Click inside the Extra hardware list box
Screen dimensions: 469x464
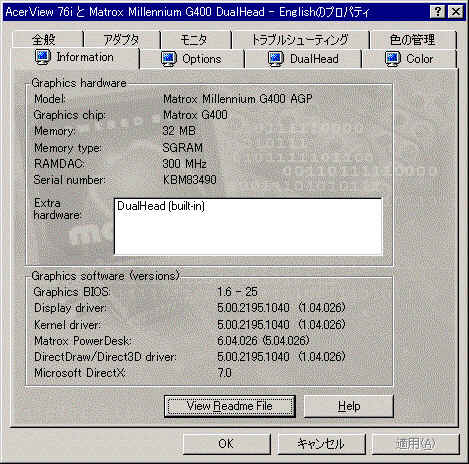[248, 227]
